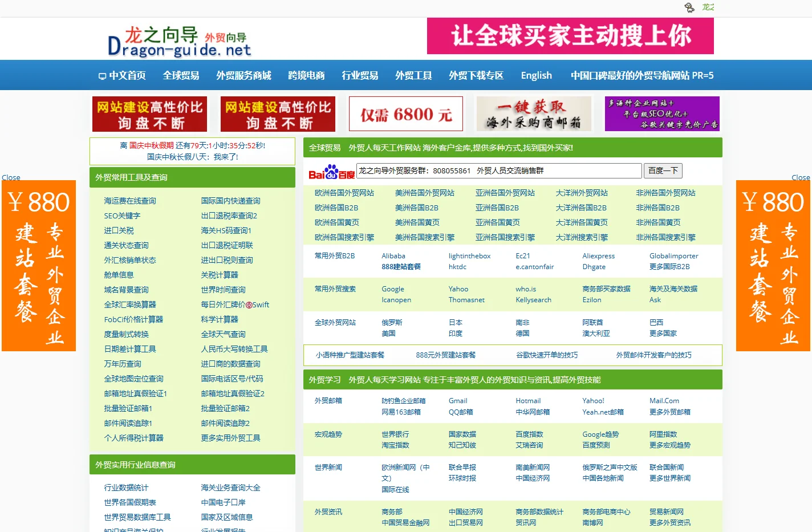Viewport: 812px width, 532px height.
Task: Close the right ¥880 floating ad
Action: 801,177
